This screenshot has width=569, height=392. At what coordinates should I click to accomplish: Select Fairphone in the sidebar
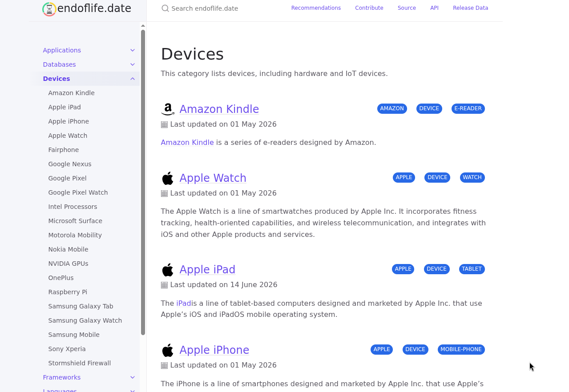click(64, 150)
